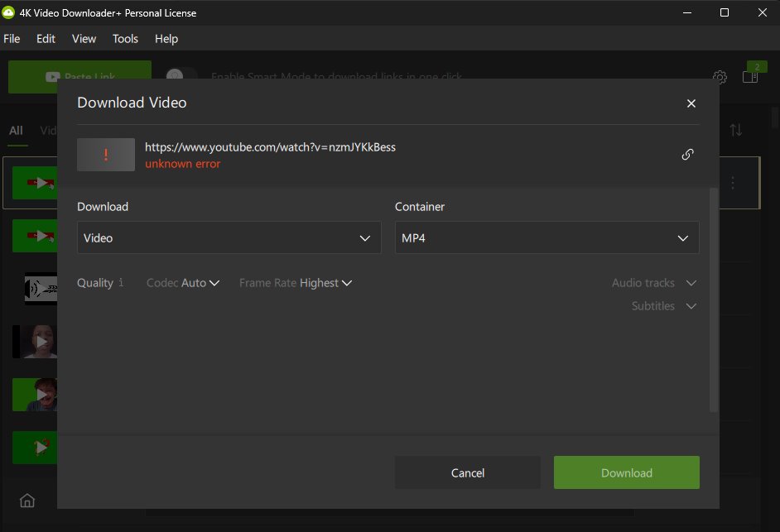This screenshot has height=532, width=780.
Task: Switch to the All tab
Action: point(15,130)
